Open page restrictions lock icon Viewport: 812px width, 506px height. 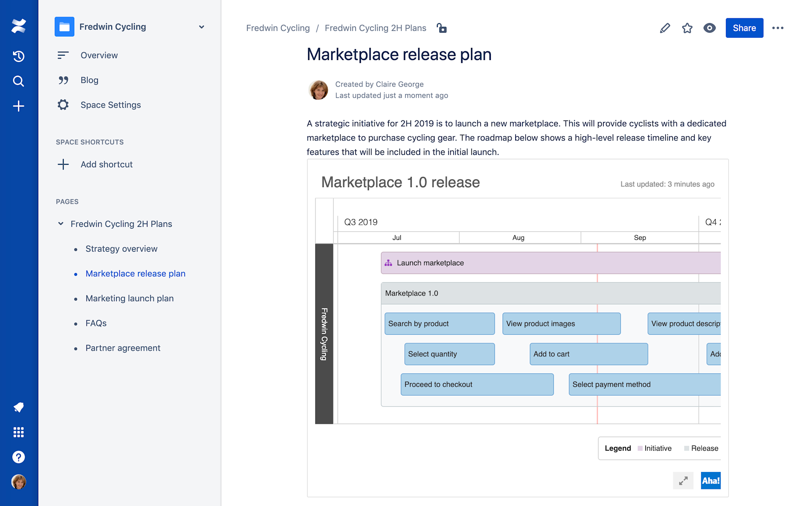[x=442, y=28]
